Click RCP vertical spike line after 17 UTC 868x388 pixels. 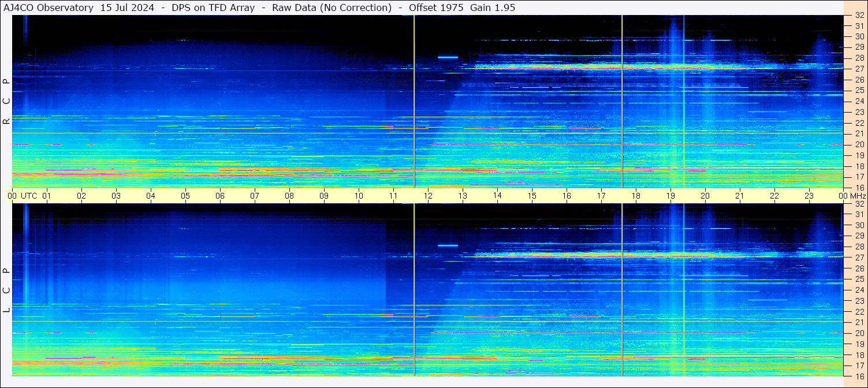click(x=622, y=102)
